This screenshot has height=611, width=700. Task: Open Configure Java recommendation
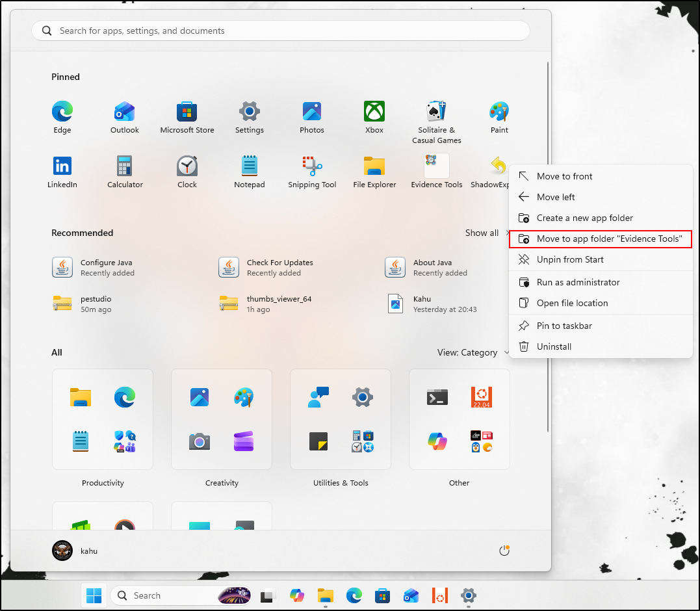(x=94, y=267)
